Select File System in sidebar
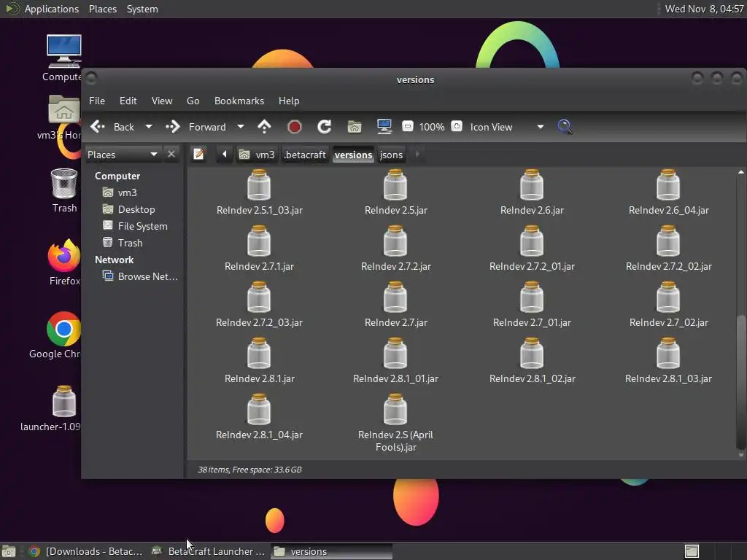The width and height of the screenshot is (747, 560). (x=142, y=226)
